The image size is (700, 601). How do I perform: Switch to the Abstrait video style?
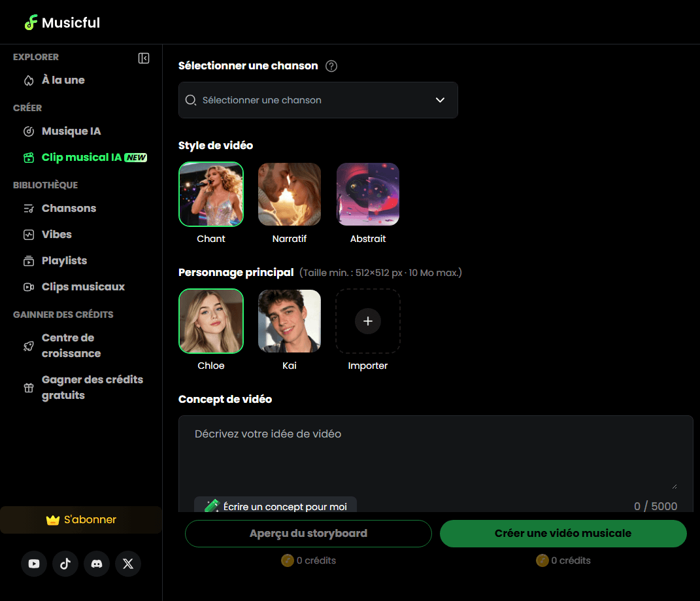pyautogui.click(x=368, y=194)
